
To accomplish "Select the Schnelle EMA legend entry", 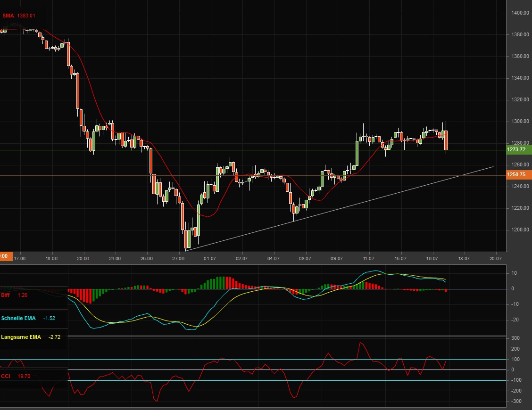I will [x=20, y=318].
